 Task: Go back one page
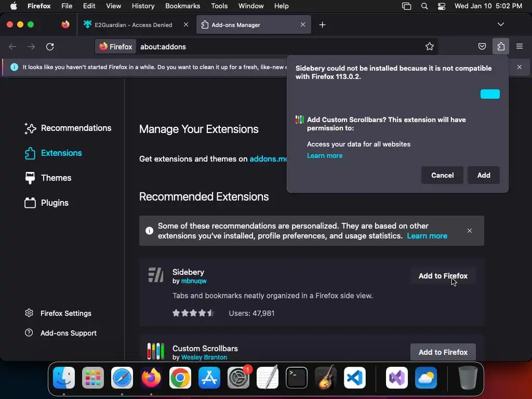click(12, 46)
